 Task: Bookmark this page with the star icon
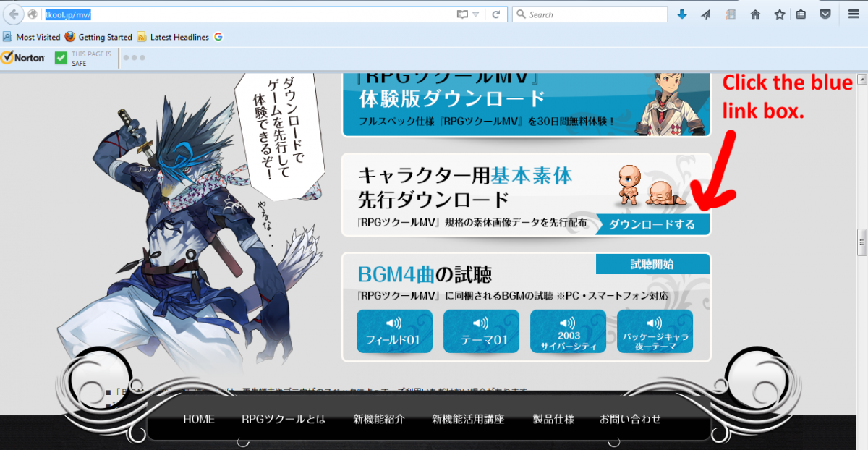(x=779, y=14)
